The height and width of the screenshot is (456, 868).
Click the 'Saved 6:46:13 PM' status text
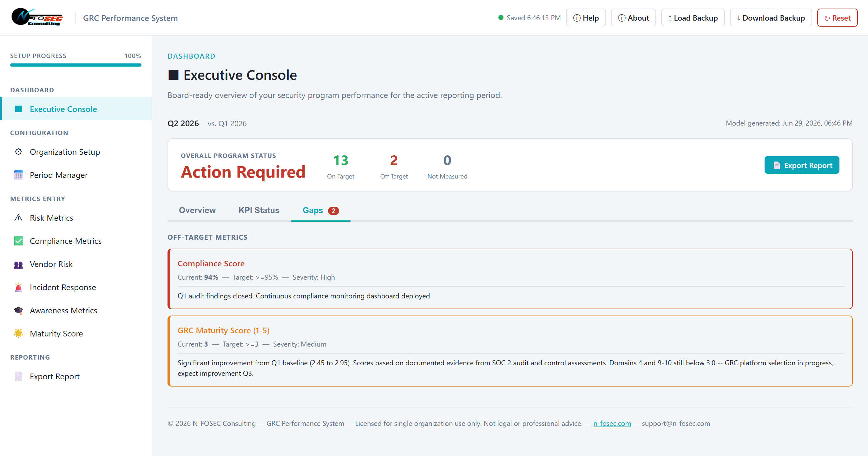[534, 18]
